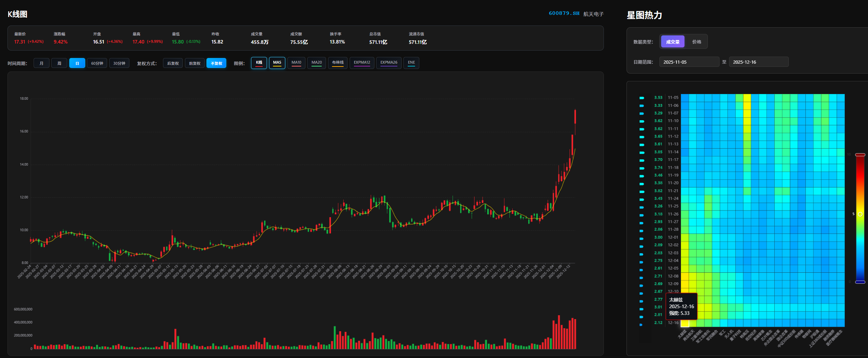Select the 不复权 adjustment option

216,63
